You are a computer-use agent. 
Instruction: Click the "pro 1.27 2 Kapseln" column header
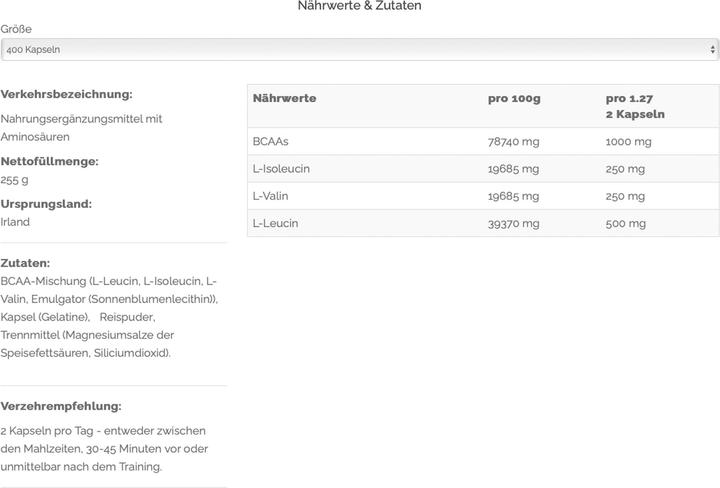(x=635, y=106)
